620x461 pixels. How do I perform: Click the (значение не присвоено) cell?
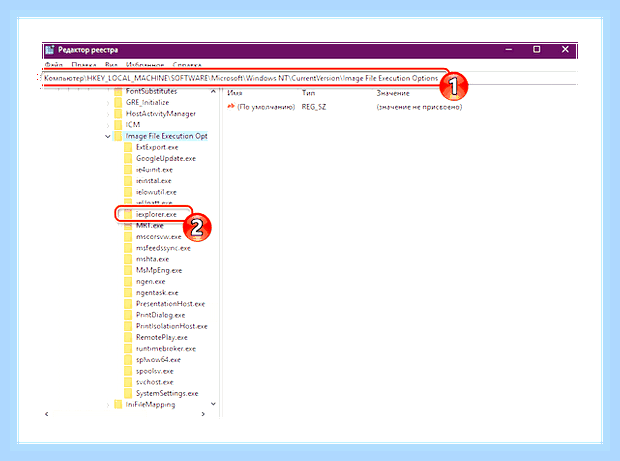419,107
